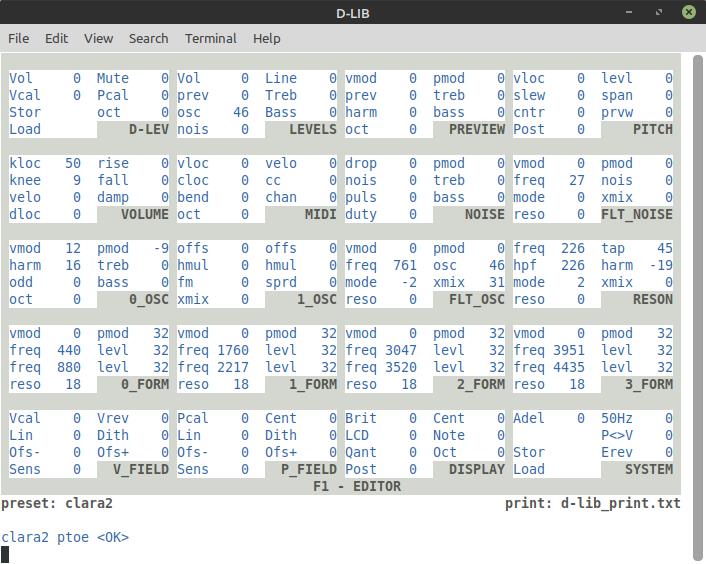The width and height of the screenshot is (706, 564).
Task: Click the freq 3047 value in 2_FORM
Action: 401,351
